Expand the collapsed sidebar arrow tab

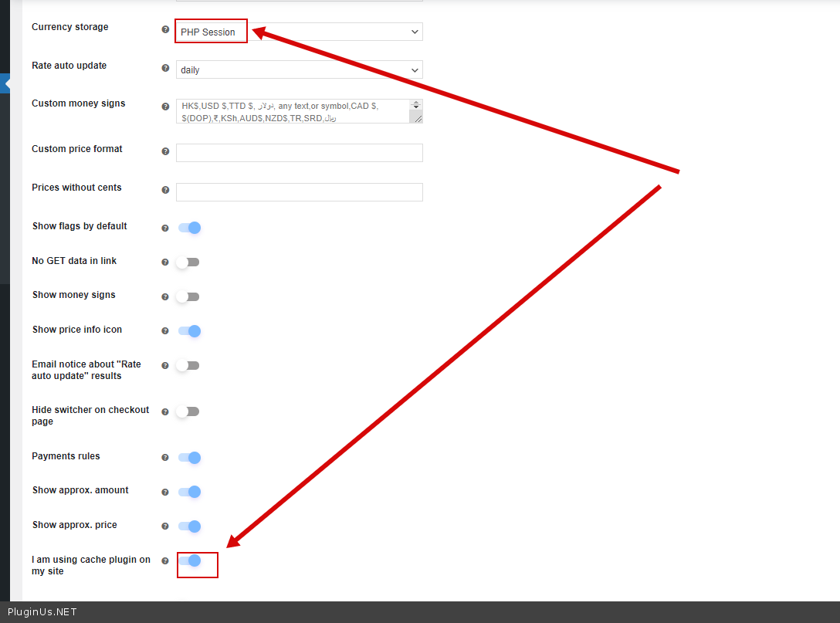(x=5, y=83)
